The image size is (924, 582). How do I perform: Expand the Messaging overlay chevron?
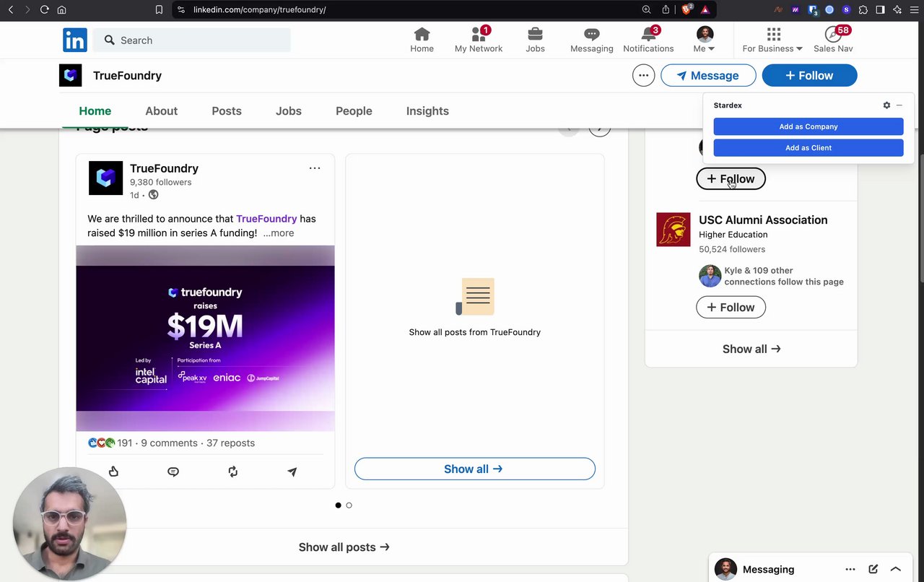click(x=896, y=569)
